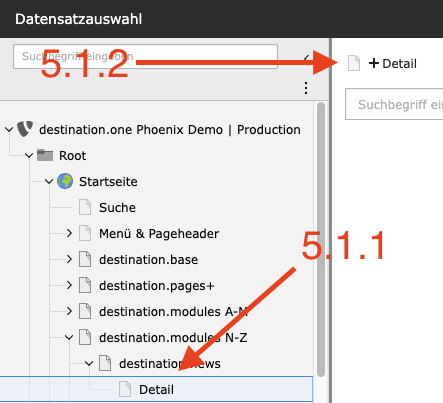The image size is (443, 403).
Task: Collapse the destination.modules N-Z branch
Action: pos(69,337)
